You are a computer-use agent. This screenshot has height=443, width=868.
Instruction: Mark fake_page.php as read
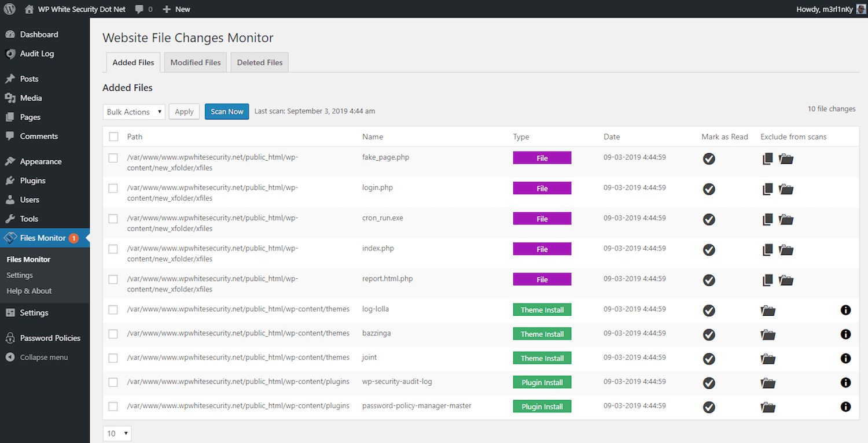(709, 158)
